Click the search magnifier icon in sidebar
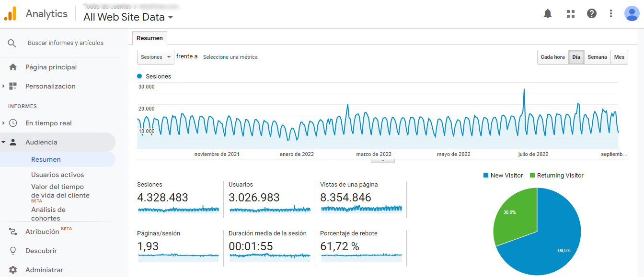The image size is (644, 277). pyautogui.click(x=12, y=43)
